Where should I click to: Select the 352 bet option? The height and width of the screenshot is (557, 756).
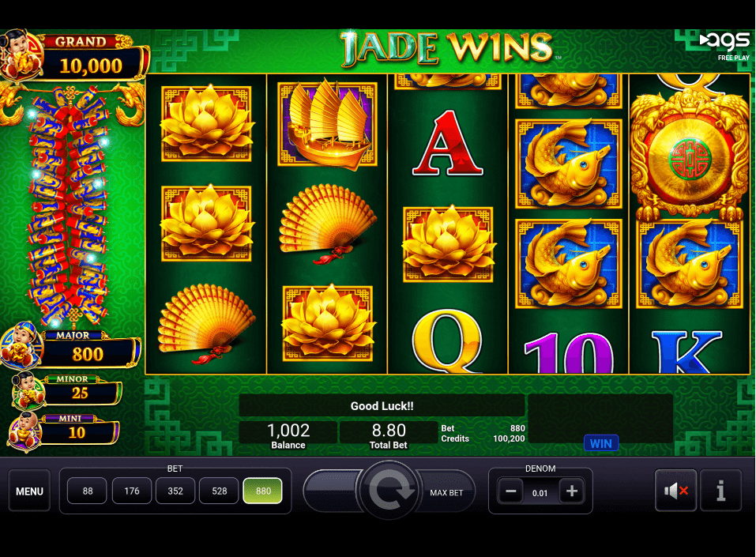[175, 491]
